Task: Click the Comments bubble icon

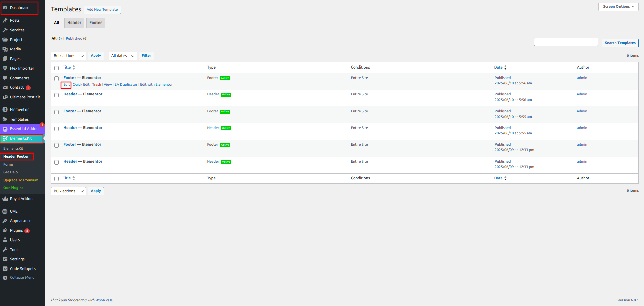Action: 5,78
